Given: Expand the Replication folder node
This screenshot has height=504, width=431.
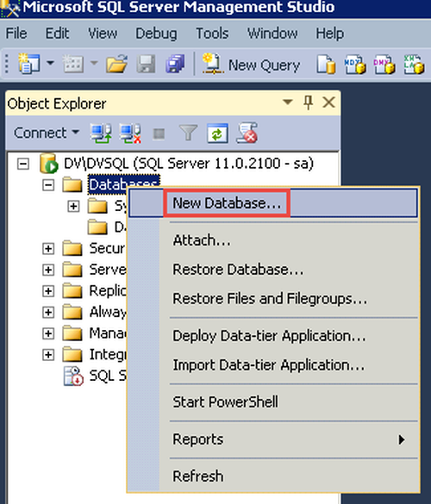Looking at the screenshot, I should click(x=48, y=291).
